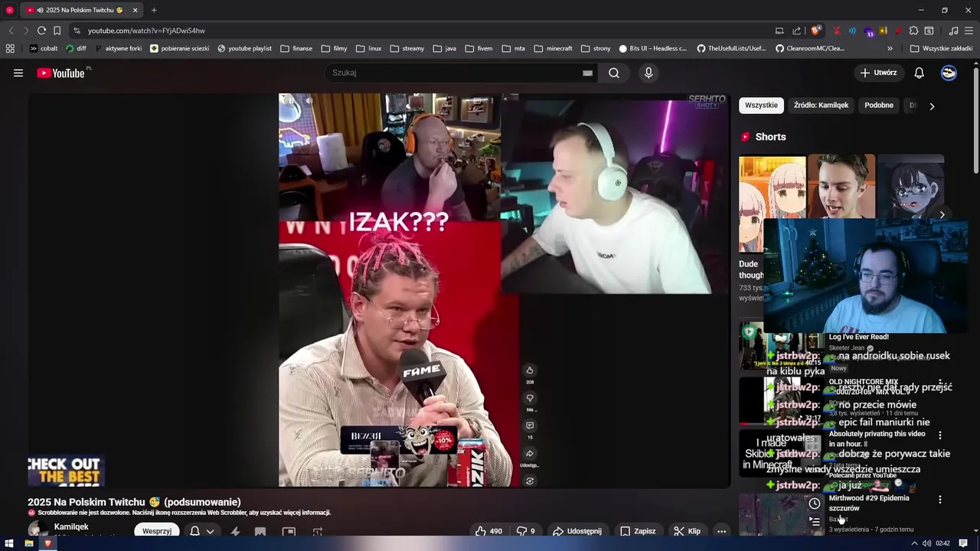Click the address bar URL youtube.com/watch
This screenshot has width=980, height=551.
tap(146, 31)
